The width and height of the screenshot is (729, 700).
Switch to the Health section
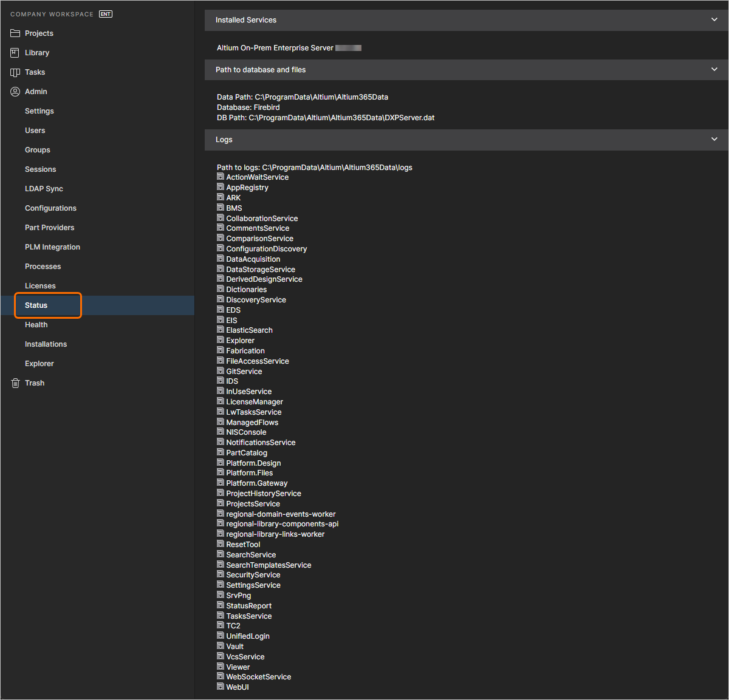pyautogui.click(x=36, y=324)
